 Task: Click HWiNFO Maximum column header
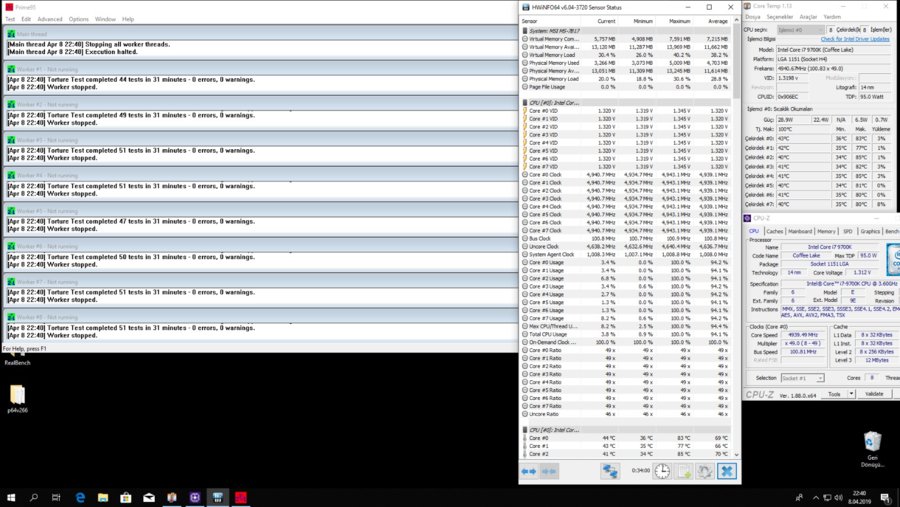pos(679,21)
